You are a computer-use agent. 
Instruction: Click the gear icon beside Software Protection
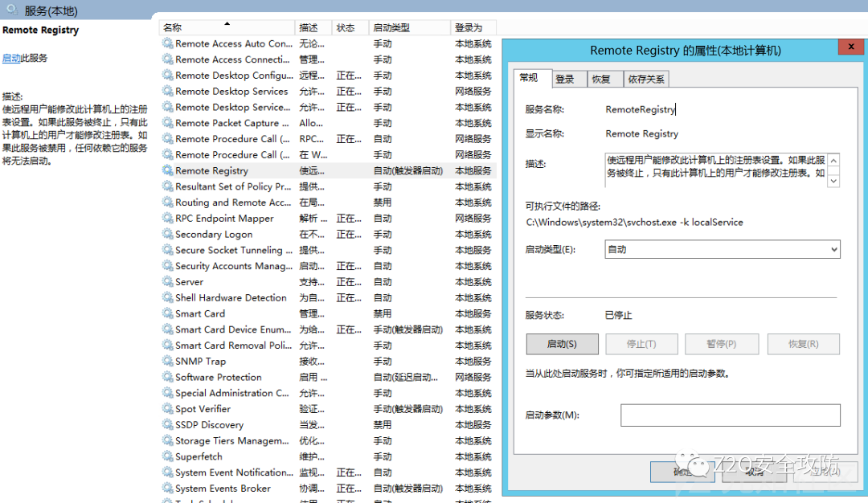167,377
